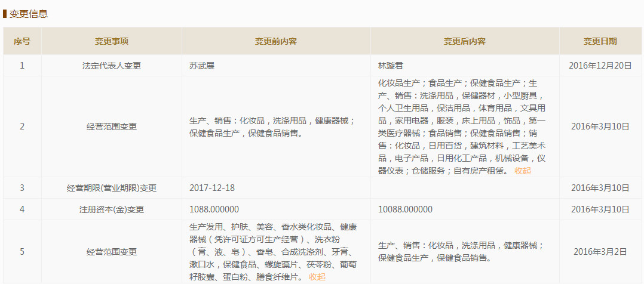Select the 变更事项 column header
The width and height of the screenshot is (644, 284).
[x=112, y=41]
